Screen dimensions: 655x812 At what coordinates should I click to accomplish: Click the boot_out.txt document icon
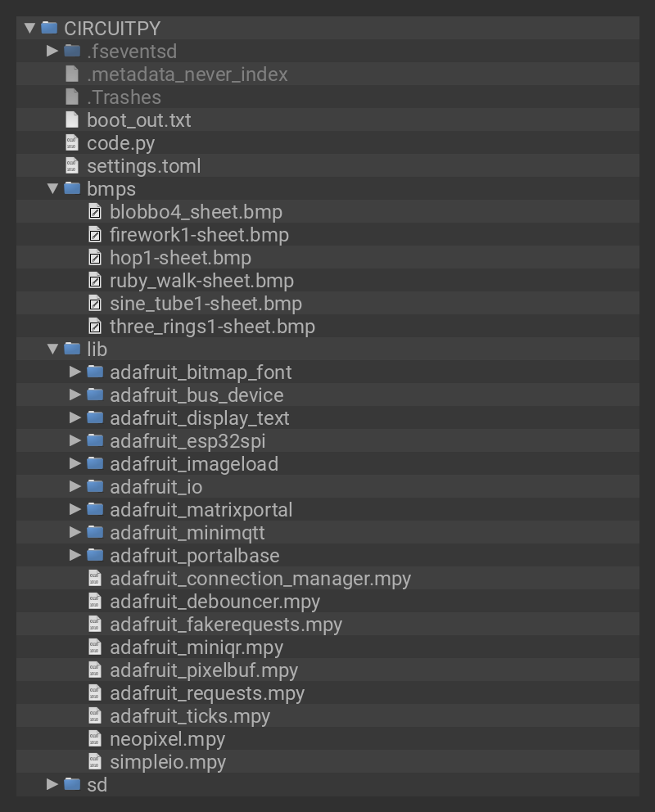(72, 120)
